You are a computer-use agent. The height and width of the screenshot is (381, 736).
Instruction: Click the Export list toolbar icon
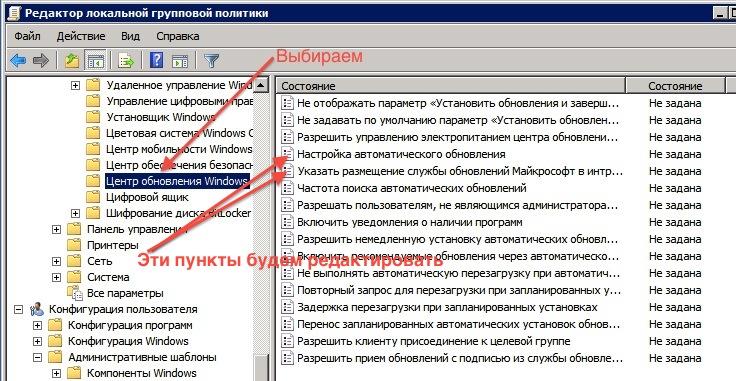(x=125, y=60)
